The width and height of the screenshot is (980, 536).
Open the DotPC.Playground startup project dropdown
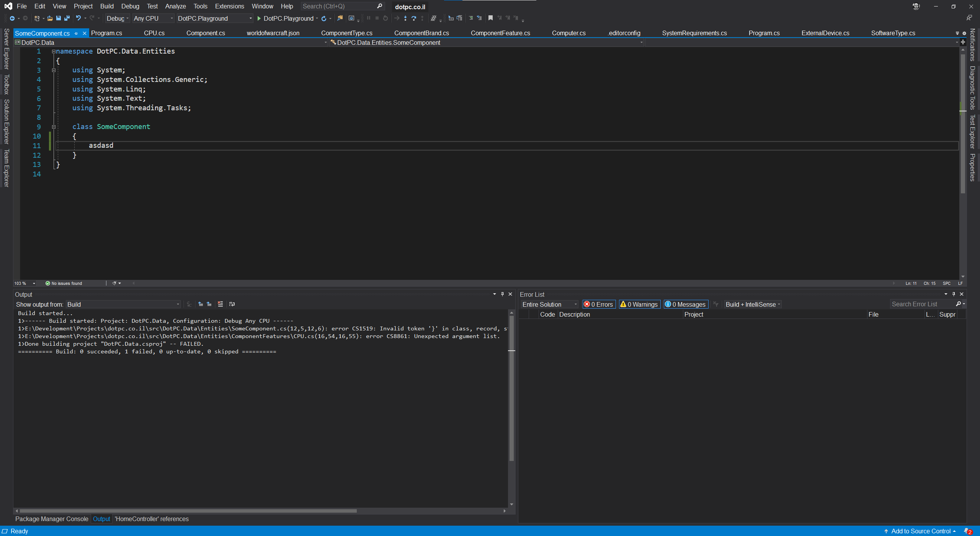(x=215, y=18)
